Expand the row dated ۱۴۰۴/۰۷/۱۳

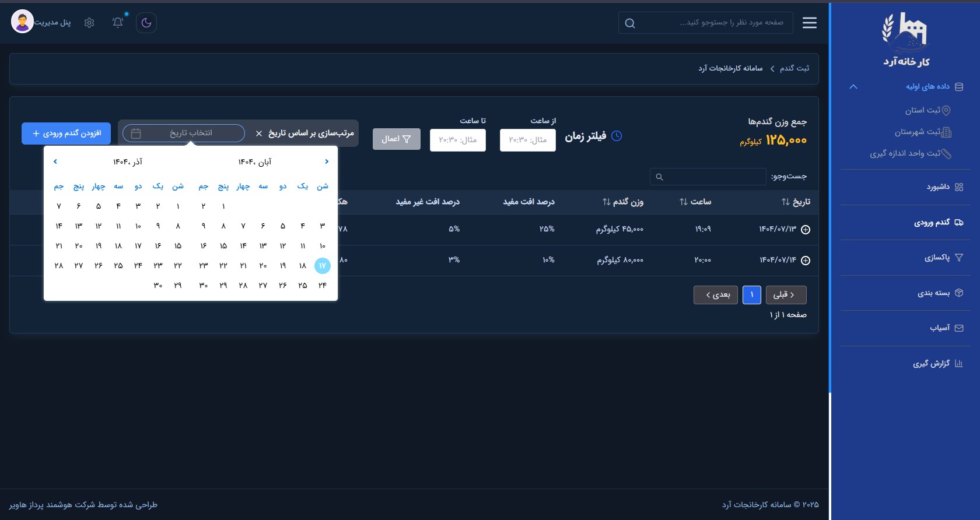pos(806,230)
